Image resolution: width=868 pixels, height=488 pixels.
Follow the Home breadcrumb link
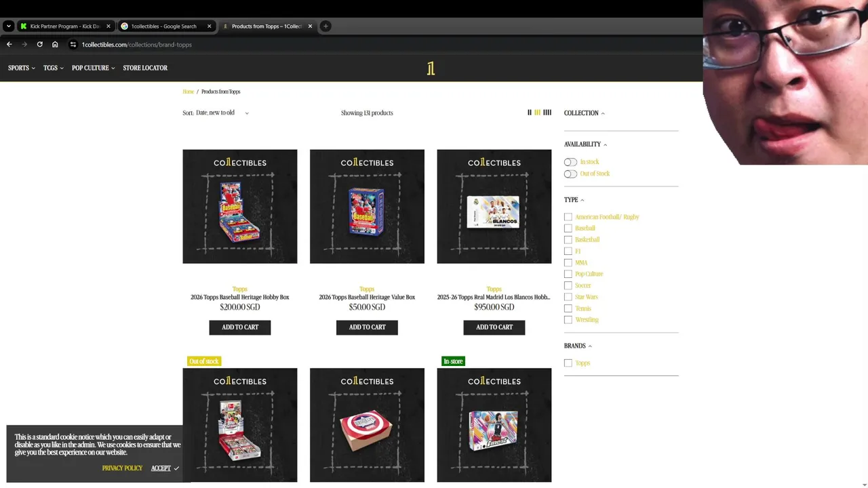pyautogui.click(x=188, y=91)
